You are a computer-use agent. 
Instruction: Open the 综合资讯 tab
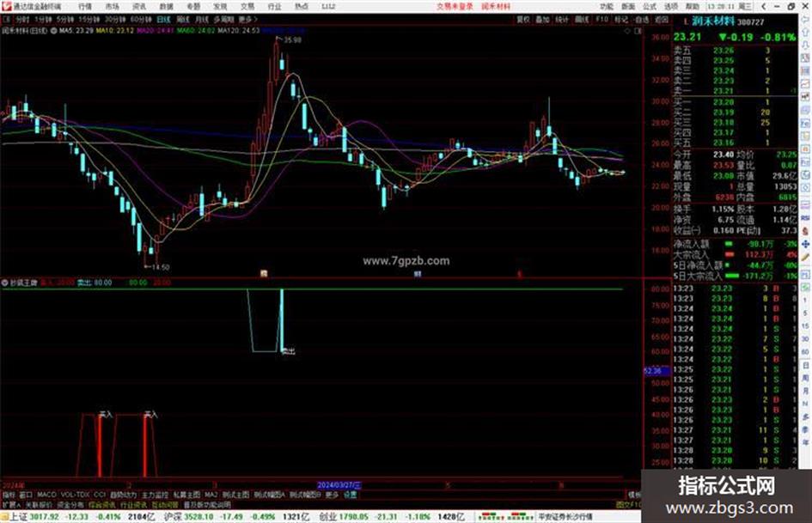click(x=102, y=504)
